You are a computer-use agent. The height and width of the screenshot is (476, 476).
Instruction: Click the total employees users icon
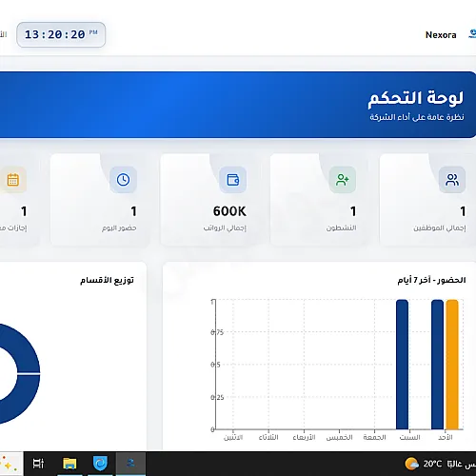[x=452, y=180]
